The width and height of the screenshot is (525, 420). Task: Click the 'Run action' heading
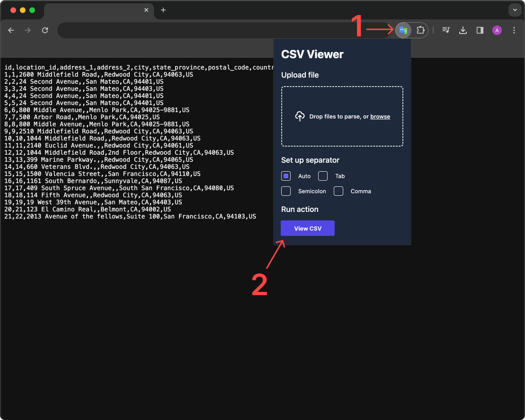pos(300,210)
